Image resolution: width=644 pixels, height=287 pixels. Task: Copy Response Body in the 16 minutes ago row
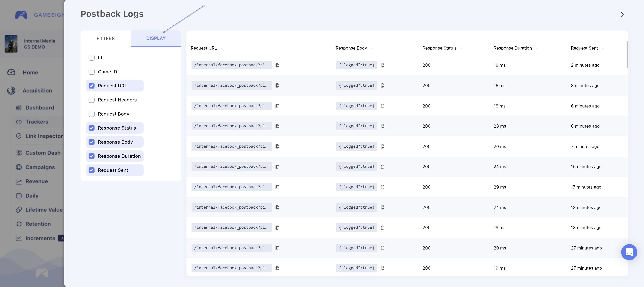click(382, 167)
